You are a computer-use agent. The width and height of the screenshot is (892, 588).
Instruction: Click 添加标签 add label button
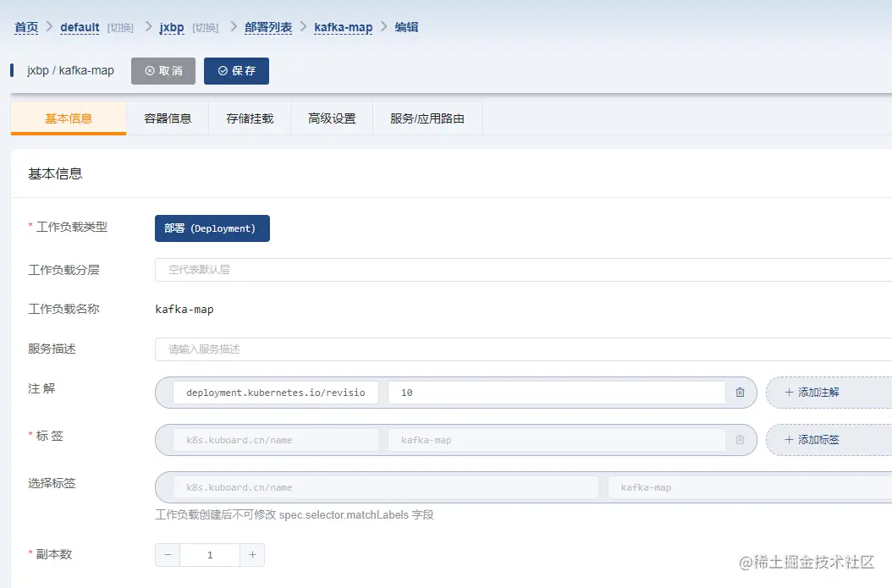829,440
